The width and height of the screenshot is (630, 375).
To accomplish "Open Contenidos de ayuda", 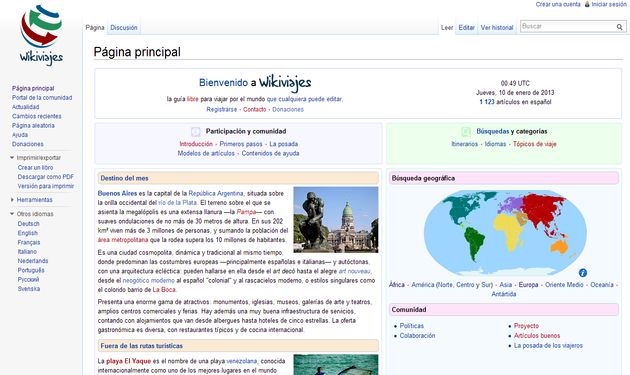I will click(x=270, y=153).
